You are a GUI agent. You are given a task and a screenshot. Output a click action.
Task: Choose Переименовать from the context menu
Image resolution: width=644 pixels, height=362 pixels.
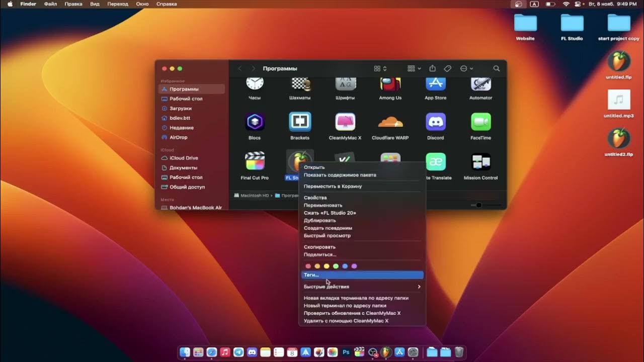click(362, 205)
